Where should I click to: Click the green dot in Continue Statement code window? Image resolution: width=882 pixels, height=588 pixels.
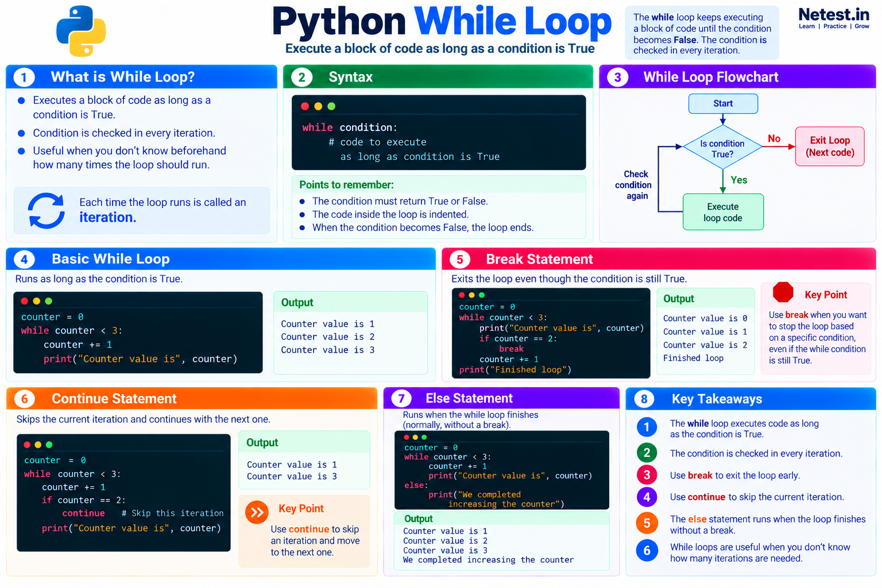(49, 444)
